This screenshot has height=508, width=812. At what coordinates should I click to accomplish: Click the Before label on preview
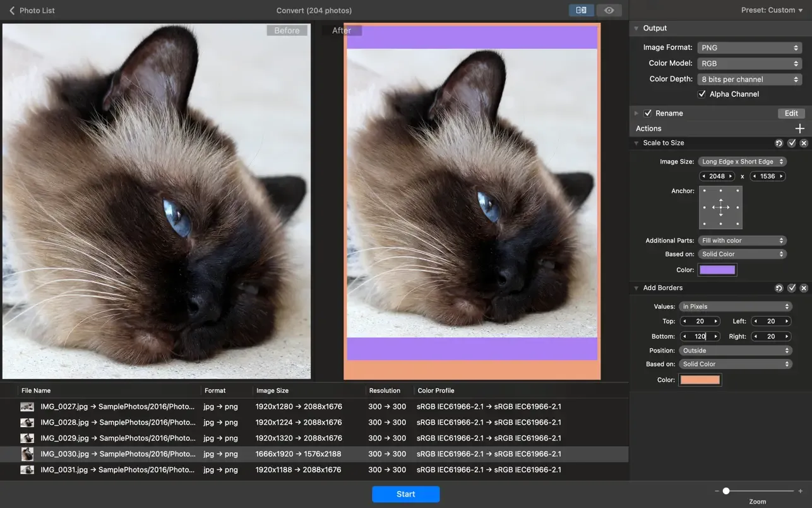[x=287, y=30]
